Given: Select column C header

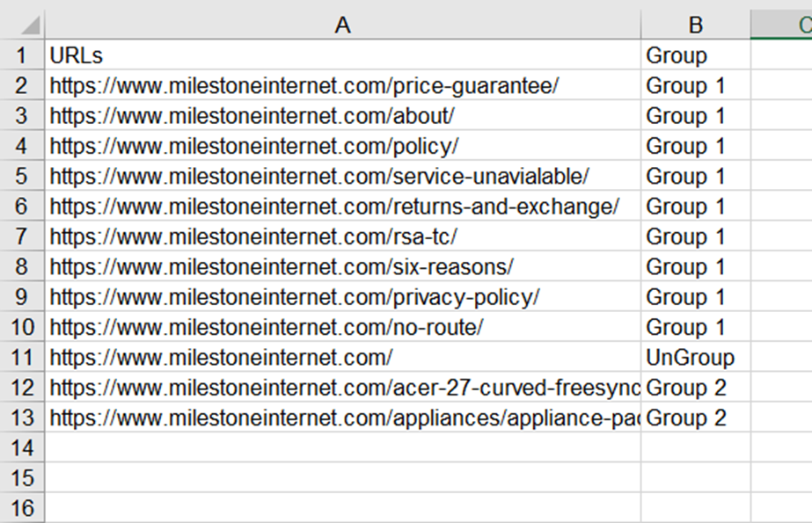Looking at the screenshot, I should tap(781, 25).
